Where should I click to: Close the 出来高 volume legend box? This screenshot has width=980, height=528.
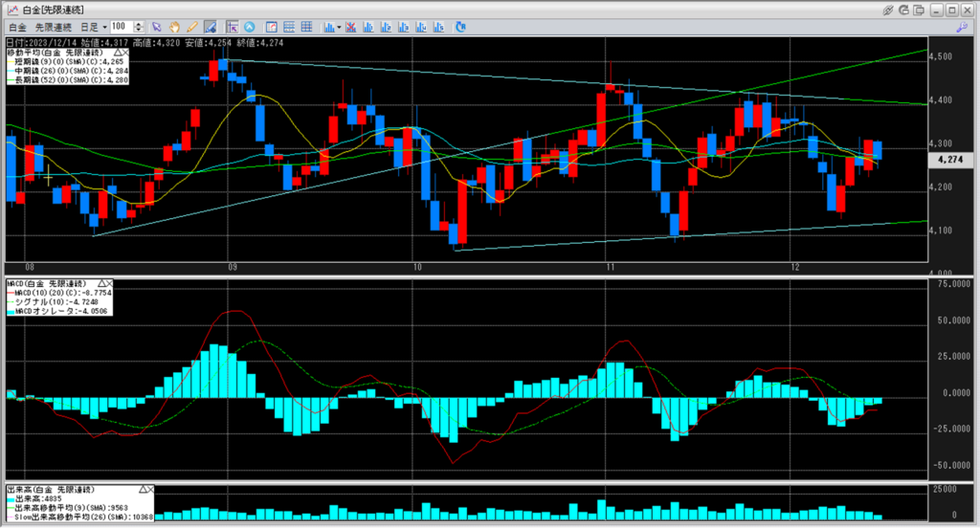click(x=150, y=489)
